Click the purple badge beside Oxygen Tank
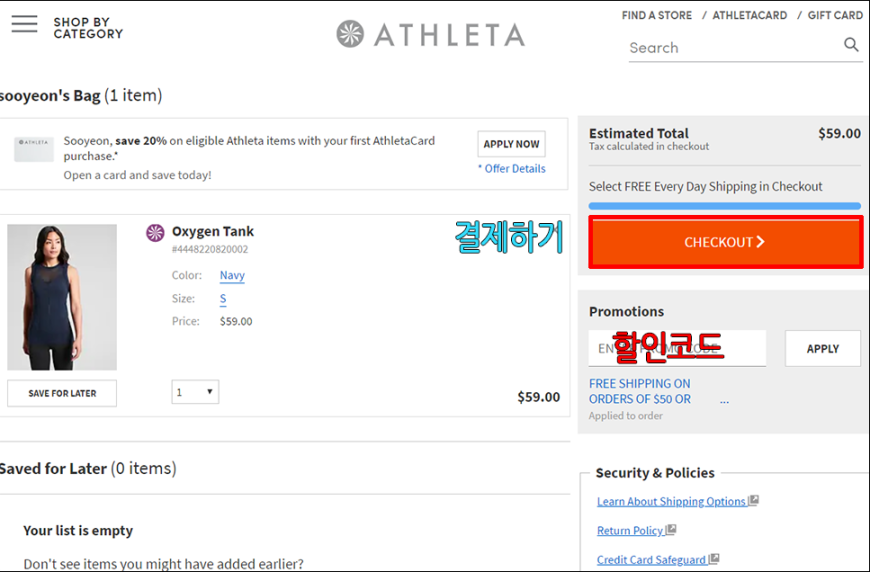This screenshot has width=870, height=572. [x=155, y=232]
